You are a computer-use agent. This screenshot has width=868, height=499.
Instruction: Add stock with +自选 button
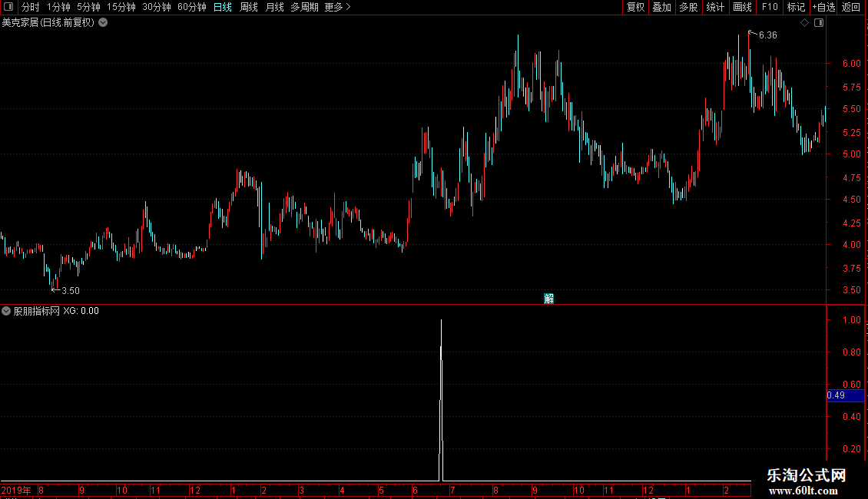click(823, 7)
